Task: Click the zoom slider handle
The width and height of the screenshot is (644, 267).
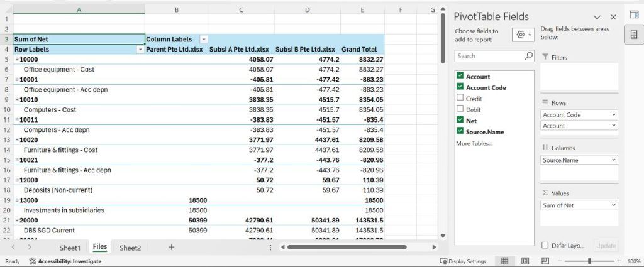Action: [589, 261]
